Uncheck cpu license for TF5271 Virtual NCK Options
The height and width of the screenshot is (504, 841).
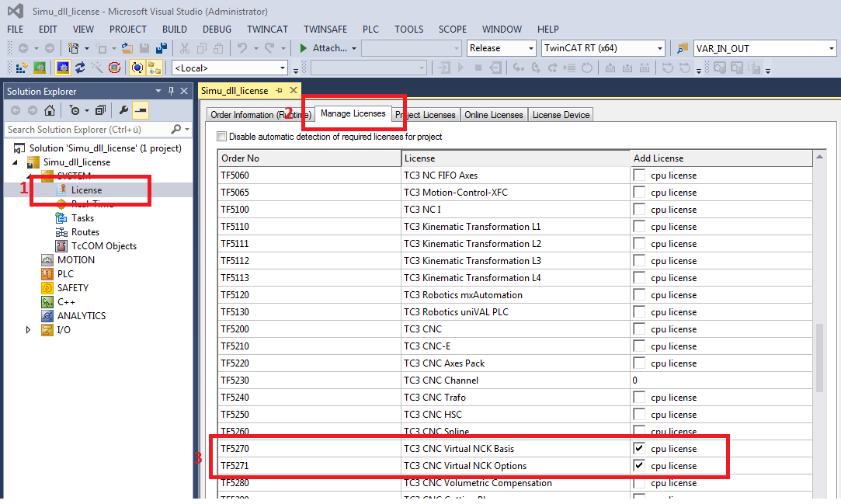[x=639, y=465]
